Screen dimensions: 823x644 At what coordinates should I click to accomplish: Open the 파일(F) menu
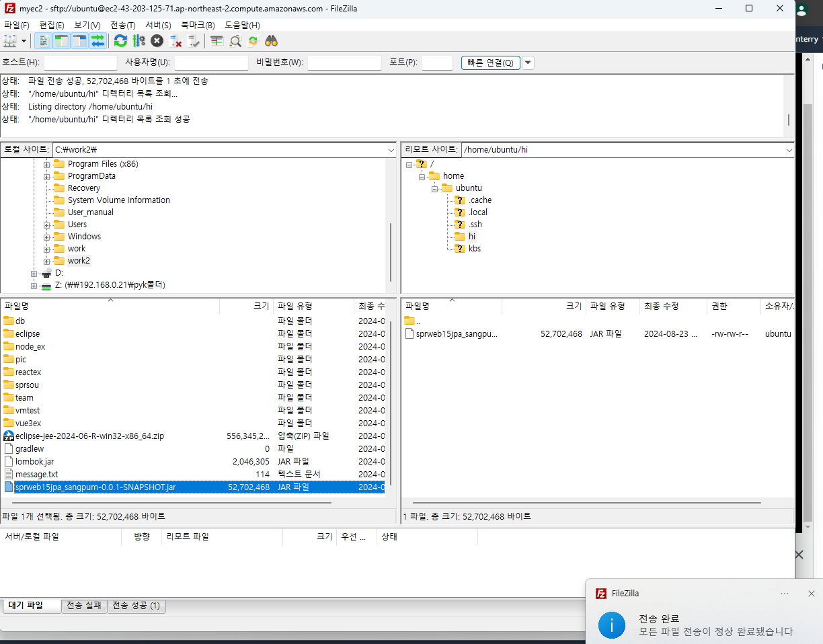(x=16, y=25)
